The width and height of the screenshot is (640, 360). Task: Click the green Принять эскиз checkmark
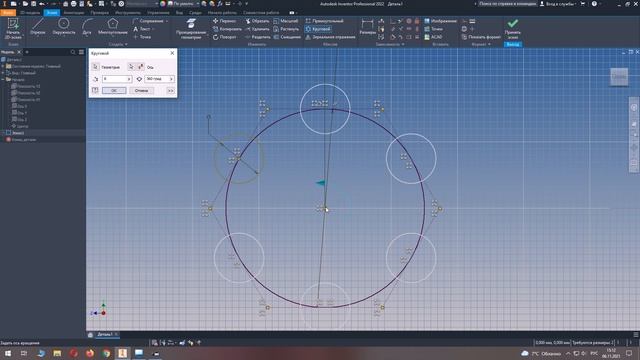point(513,29)
